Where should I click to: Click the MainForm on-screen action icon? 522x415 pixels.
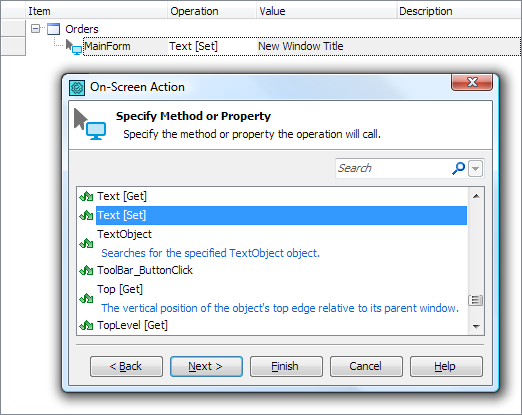74,47
